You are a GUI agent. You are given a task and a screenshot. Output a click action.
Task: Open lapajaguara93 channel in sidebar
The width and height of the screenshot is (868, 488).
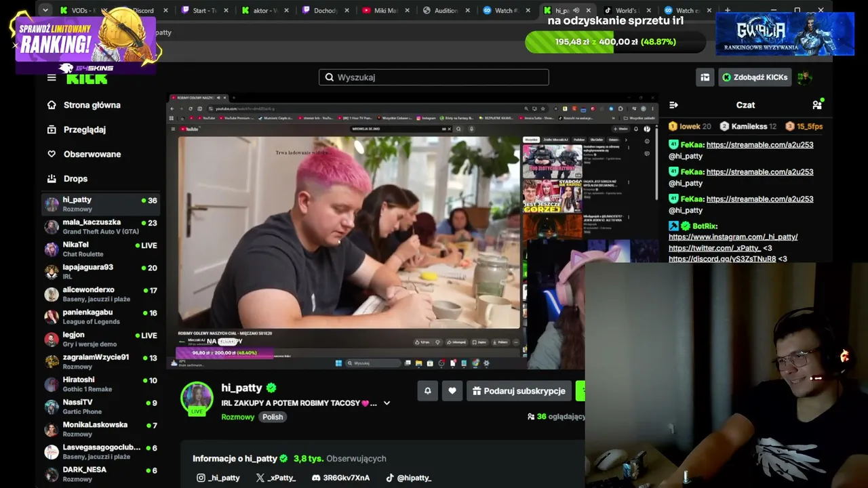pyautogui.click(x=101, y=272)
